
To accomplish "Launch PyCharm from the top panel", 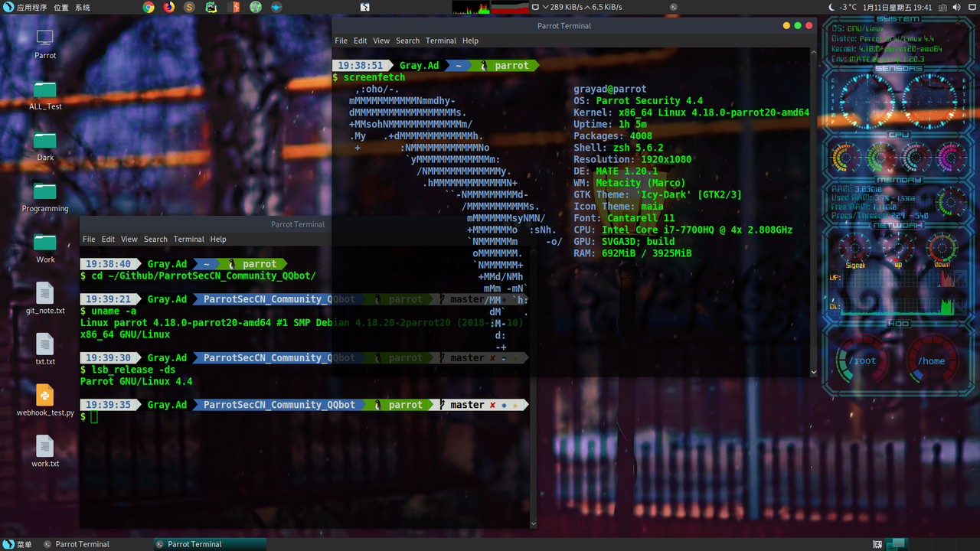I will pos(211,7).
